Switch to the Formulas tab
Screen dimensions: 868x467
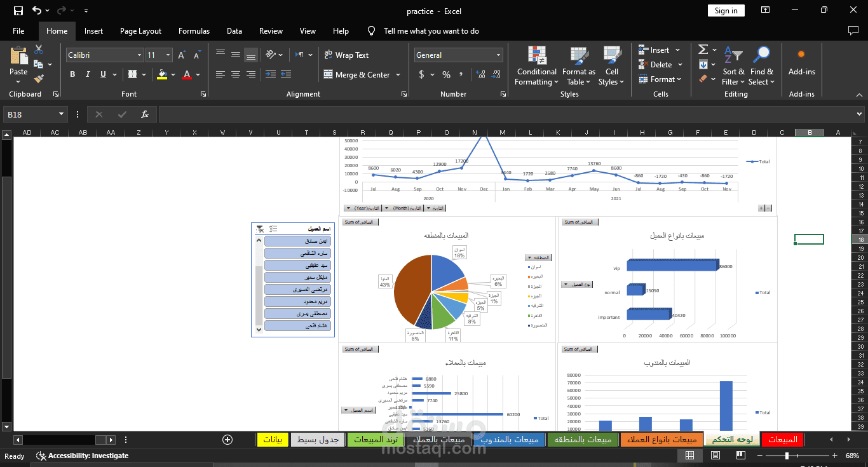194,30
